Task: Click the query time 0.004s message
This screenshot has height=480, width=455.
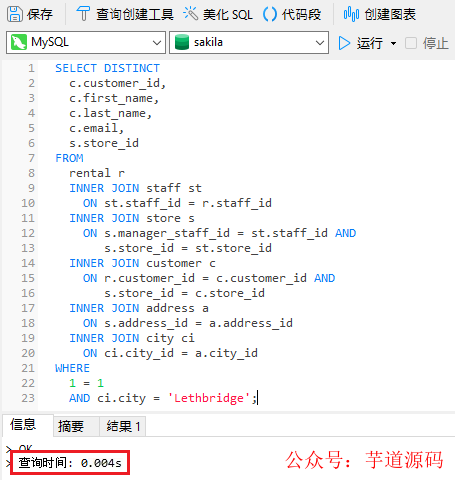Action: click(x=70, y=463)
